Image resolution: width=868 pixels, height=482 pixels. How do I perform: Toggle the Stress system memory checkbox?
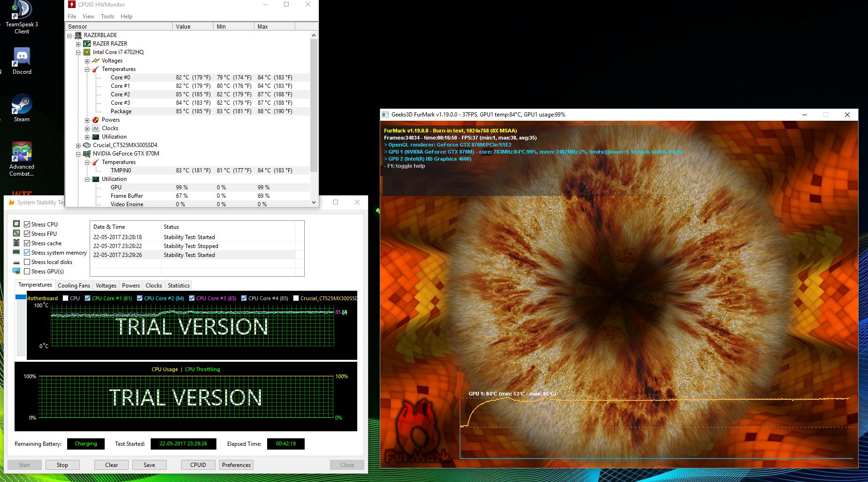coord(27,253)
